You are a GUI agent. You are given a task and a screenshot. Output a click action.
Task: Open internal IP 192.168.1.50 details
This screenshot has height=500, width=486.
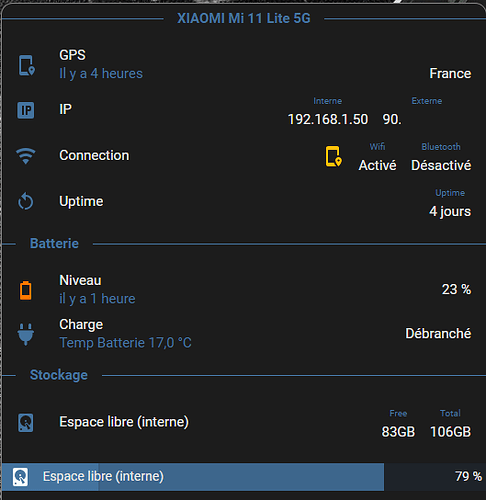tap(328, 119)
